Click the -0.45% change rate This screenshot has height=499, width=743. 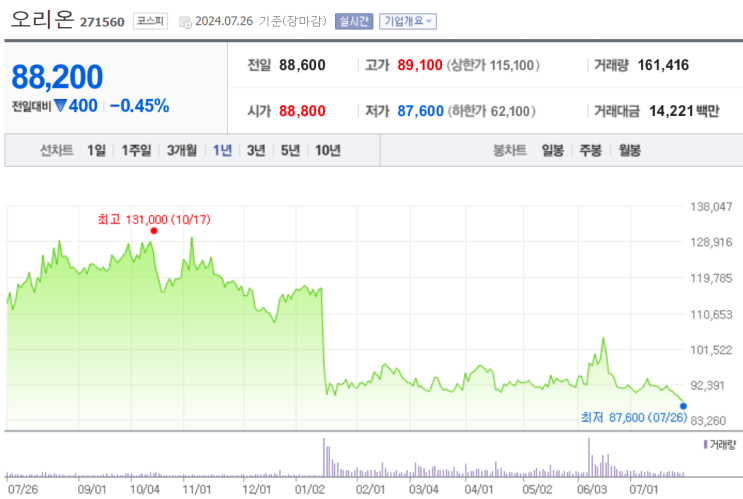point(139,106)
